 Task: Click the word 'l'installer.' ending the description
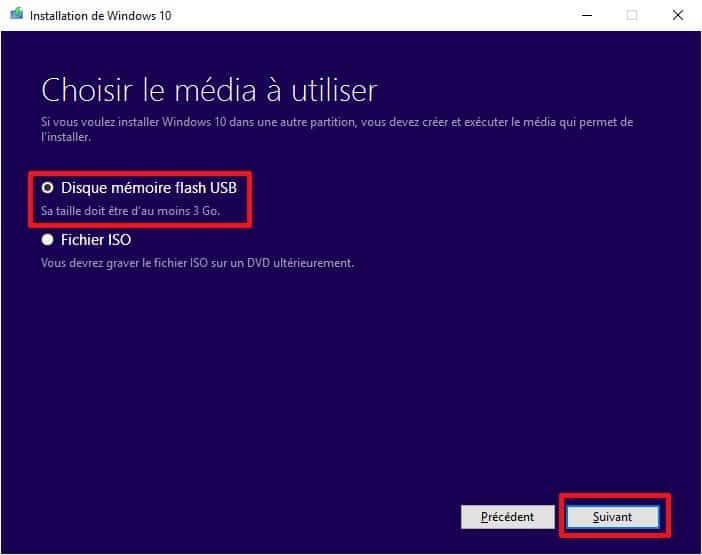coord(66,137)
